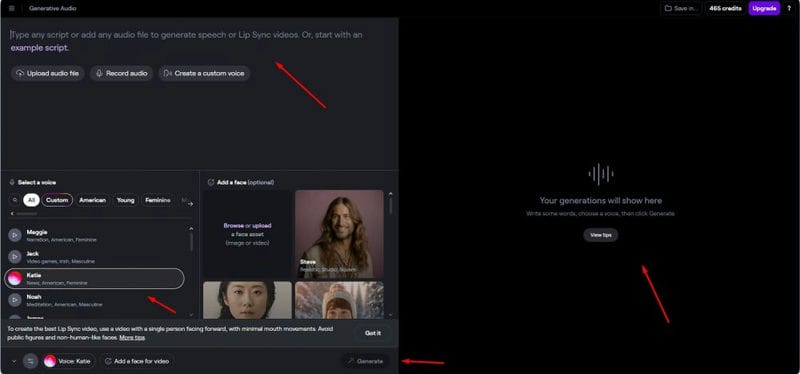
Task: Click upload link for face asset
Action: tap(262, 226)
